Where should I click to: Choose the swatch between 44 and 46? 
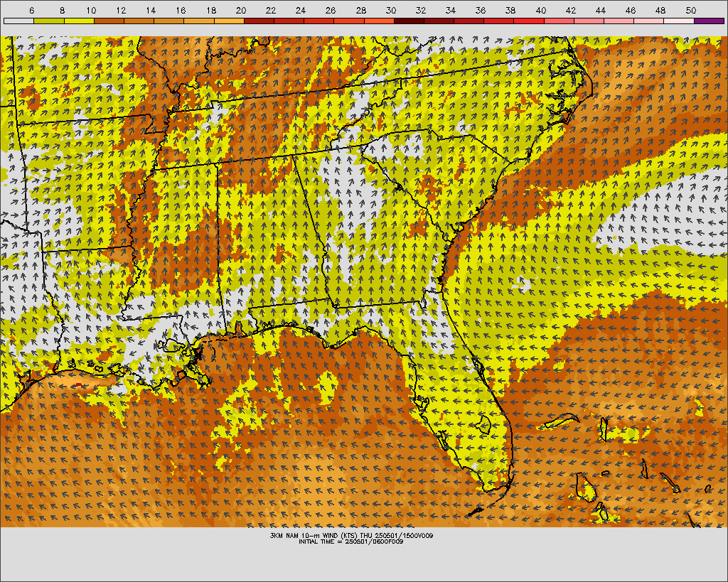pyautogui.click(x=619, y=21)
